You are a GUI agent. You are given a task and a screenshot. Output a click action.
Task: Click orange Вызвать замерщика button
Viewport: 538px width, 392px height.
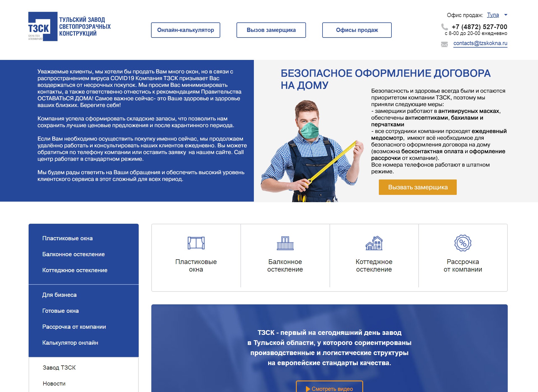[x=418, y=187]
